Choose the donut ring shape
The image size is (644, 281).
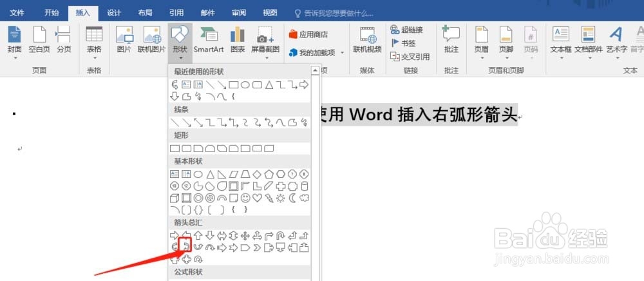[x=198, y=198]
